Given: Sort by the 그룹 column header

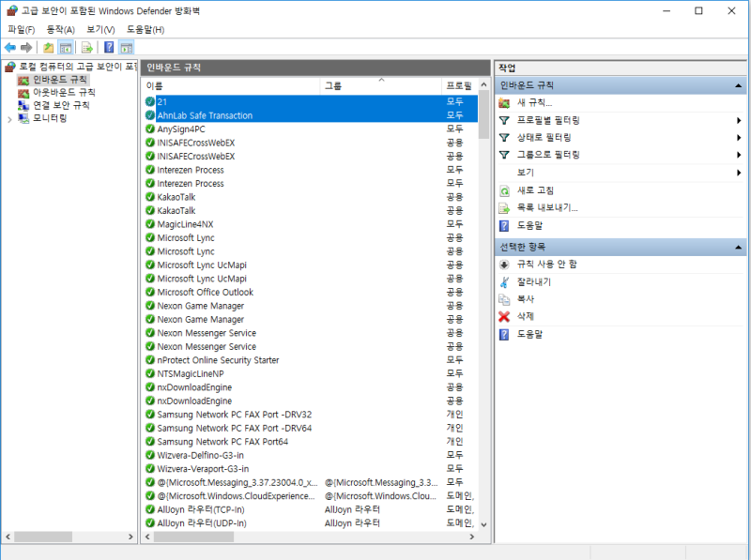Looking at the screenshot, I should click(380, 86).
